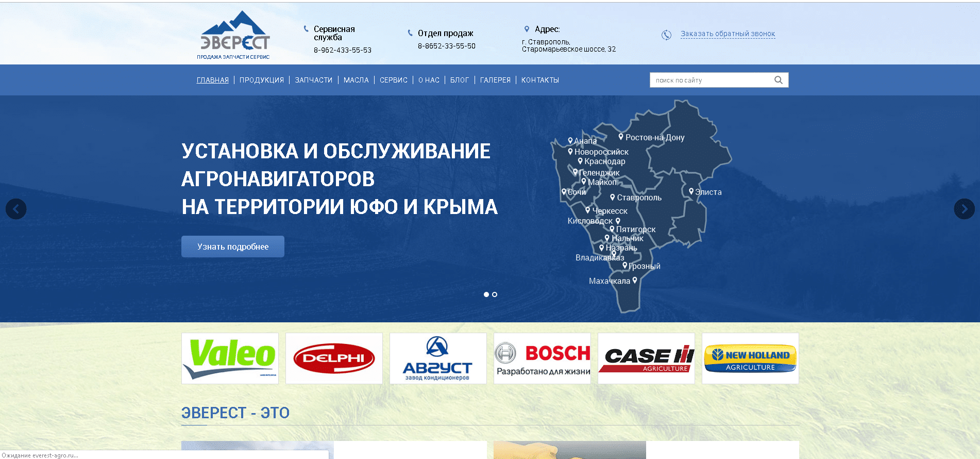Screen dimensions: 980x459
Task: Click the Старомарьевское шоссе address text
Action: pos(569,49)
